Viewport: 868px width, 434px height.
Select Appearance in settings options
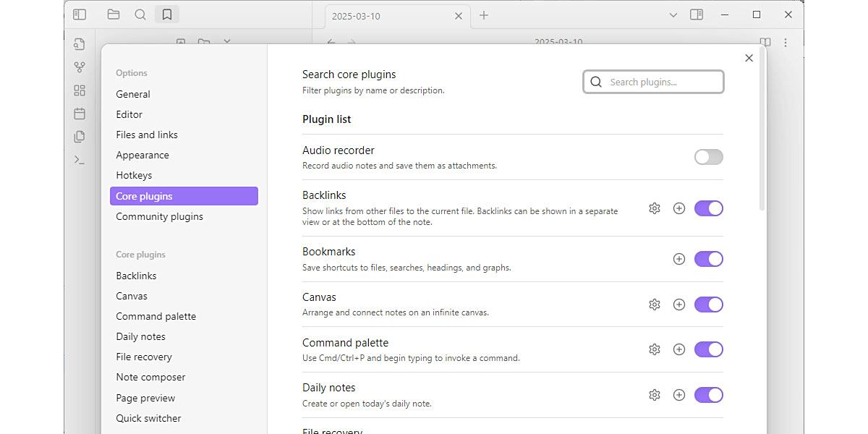(x=142, y=155)
